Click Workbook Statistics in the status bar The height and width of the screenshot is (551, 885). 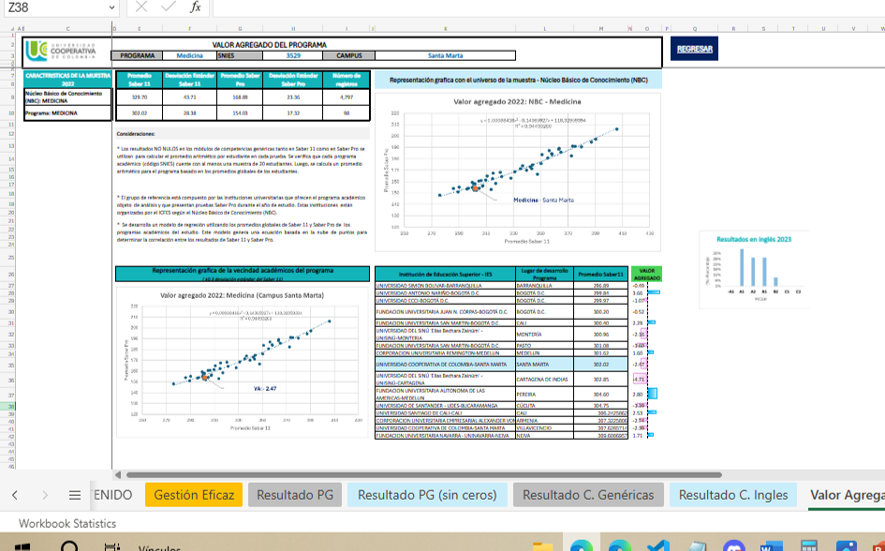click(x=67, y=523)
